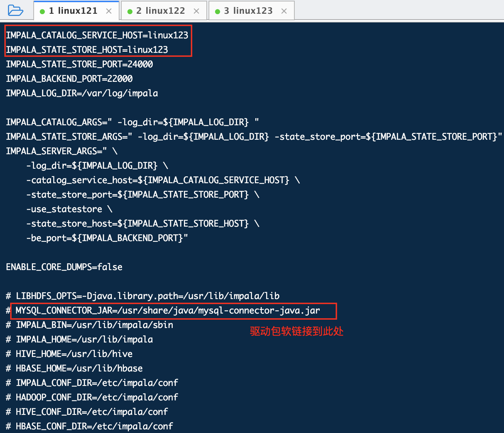Click the commented HBASE_HOME line

tap(74, 368)
